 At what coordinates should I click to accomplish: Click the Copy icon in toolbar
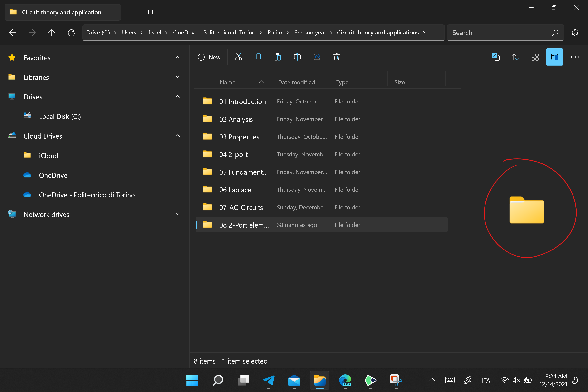[x=258, y=57]
